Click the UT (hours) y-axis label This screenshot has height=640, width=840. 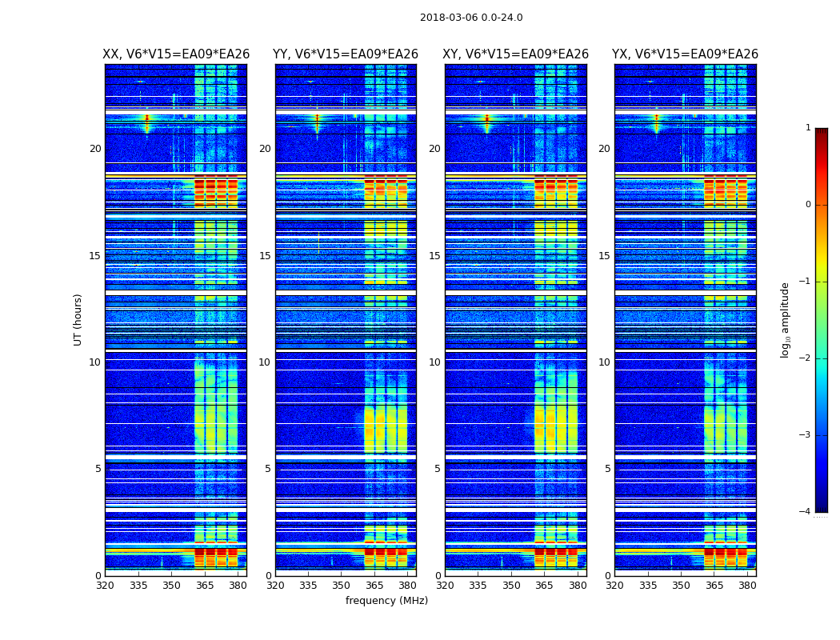[x=78, y=319]
